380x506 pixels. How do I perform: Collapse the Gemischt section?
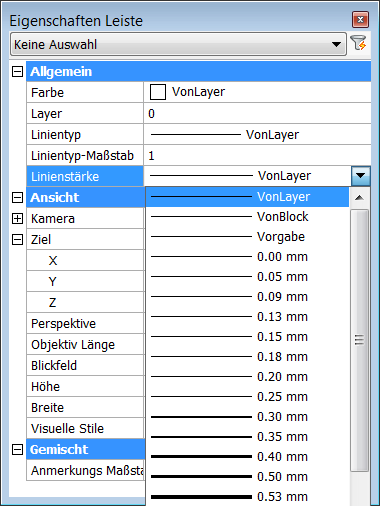click(x=17, y=450)
